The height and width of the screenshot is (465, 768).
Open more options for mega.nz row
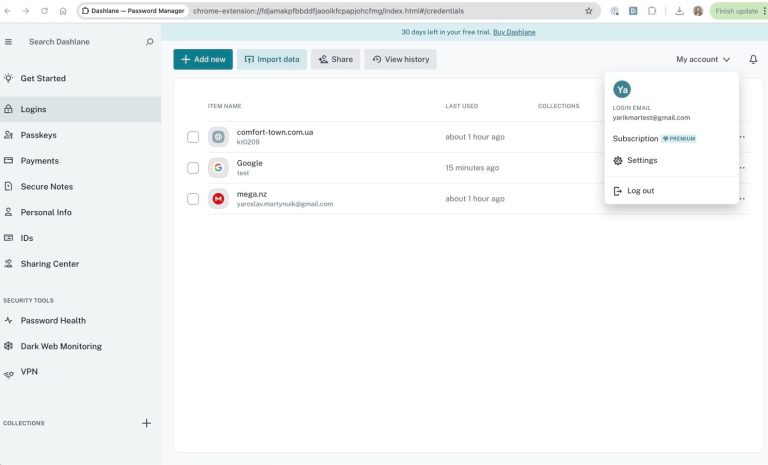point(743,199)
